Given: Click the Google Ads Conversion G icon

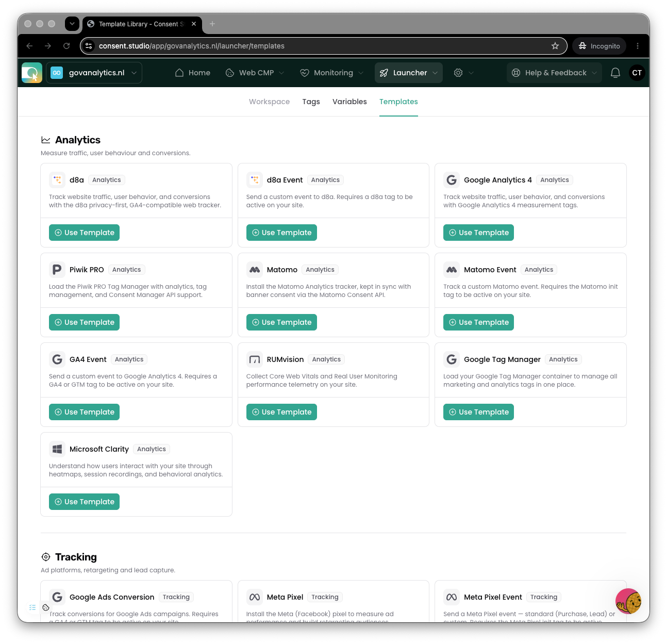Looking at the screenshot, I should pyautogui.click(x=57, y=597).
